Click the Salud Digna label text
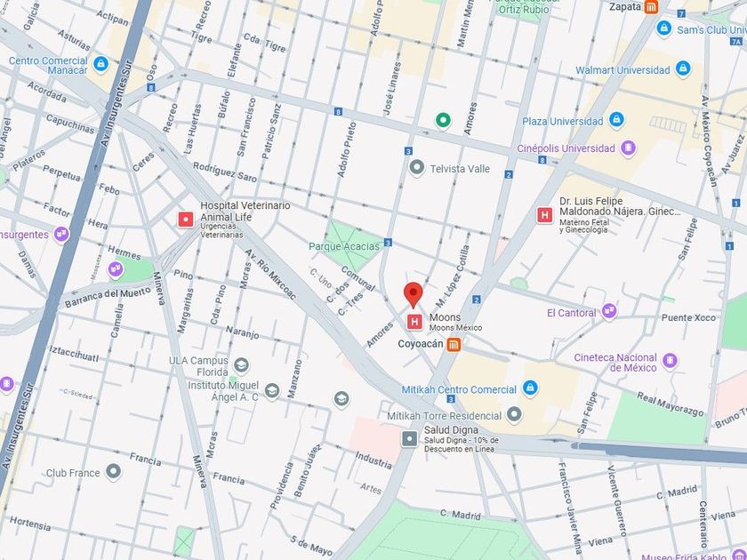747x560 pixels. point(451,430)
